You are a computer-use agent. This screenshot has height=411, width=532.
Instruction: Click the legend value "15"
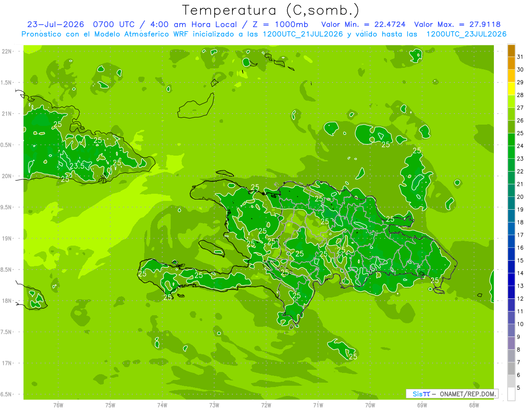(520, 260)
